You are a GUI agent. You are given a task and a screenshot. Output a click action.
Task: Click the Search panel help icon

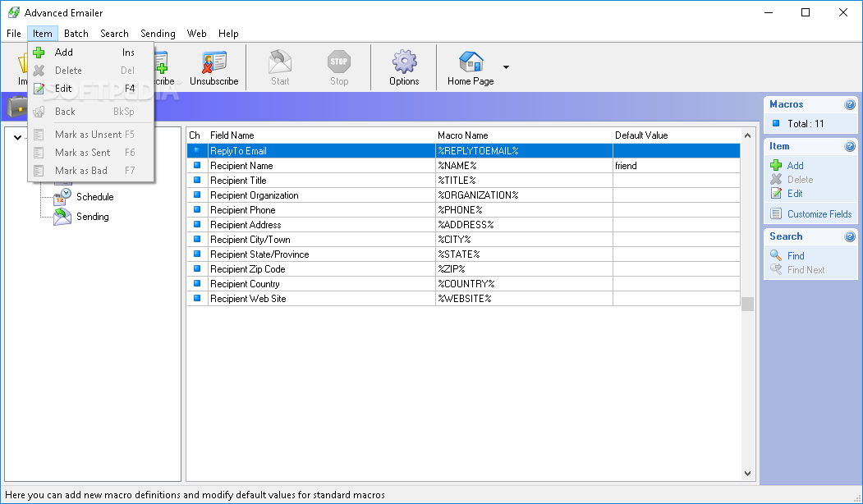[850, 236]
